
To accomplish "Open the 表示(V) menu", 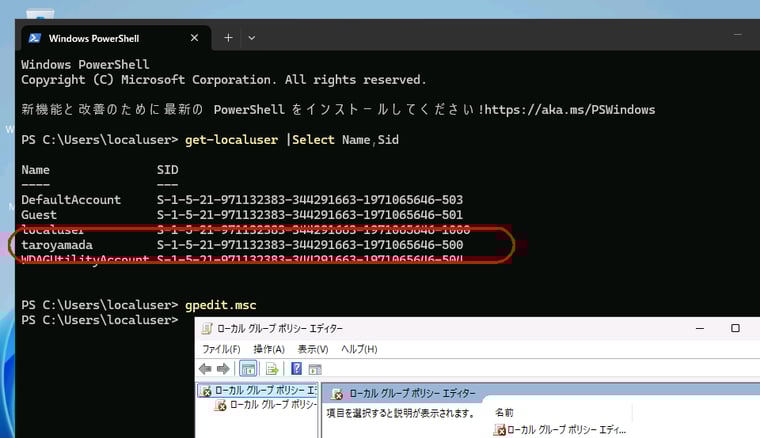I will click(313, 349).
